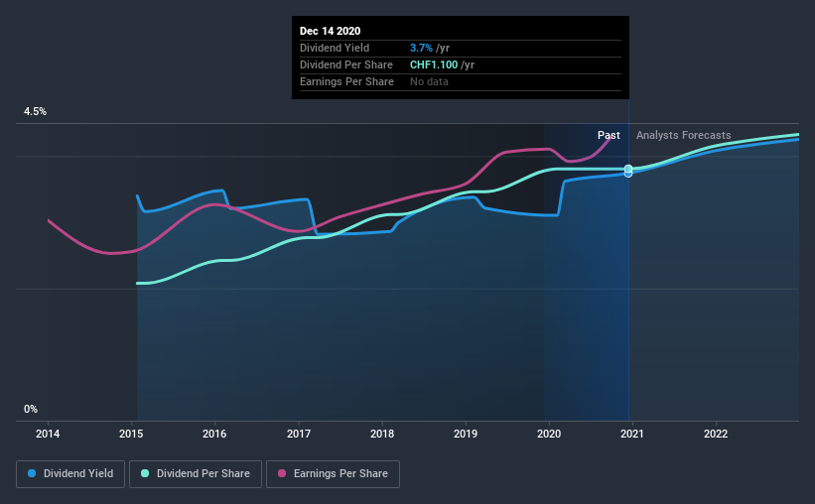Click the 2015 x-axis label
The image size is (815, 504).
(x=131, y=434)
